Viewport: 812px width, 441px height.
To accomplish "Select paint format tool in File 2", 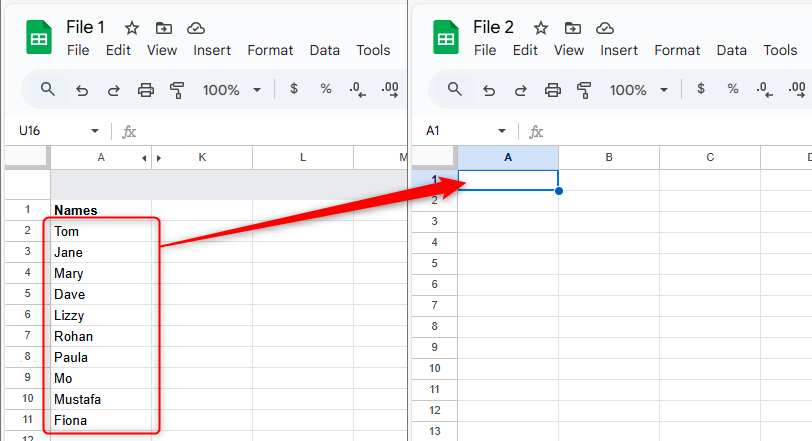I will click(x=584, y=90).
